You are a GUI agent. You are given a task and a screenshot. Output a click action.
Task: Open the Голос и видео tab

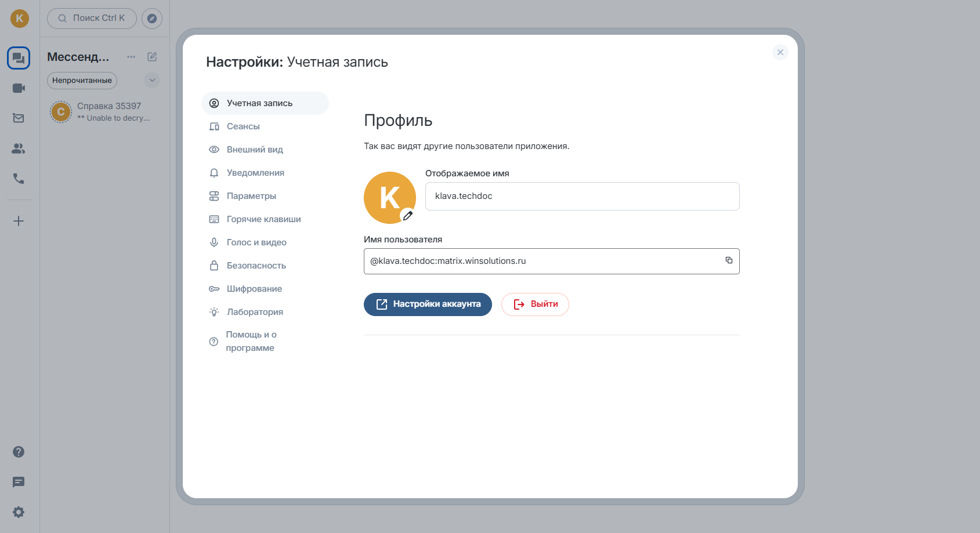[x=265, y=242]
